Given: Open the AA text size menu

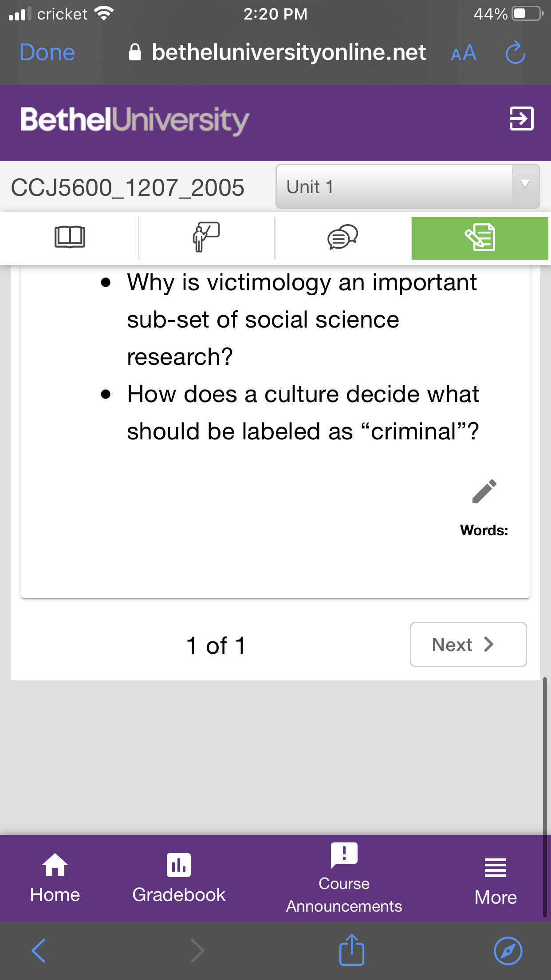Looking at the screenshot, I should (x=463, y=53).
